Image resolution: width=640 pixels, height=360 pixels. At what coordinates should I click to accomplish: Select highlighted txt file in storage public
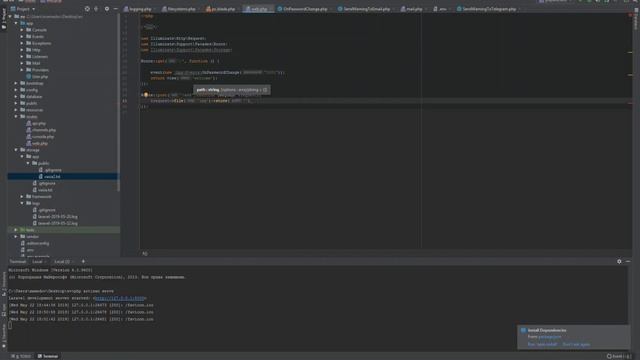point(63,177)
